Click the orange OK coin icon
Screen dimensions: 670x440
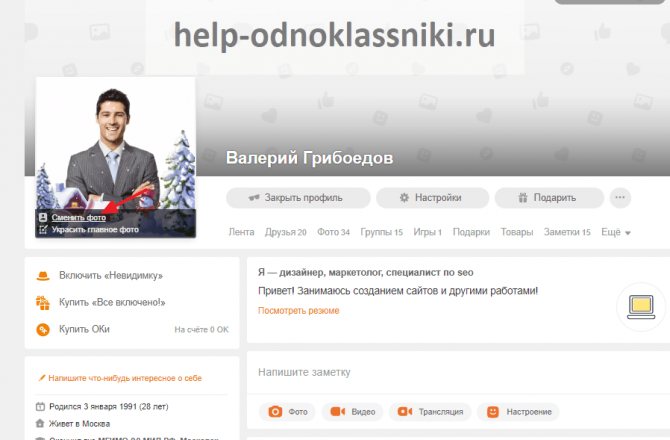click(x=43, y=329)
